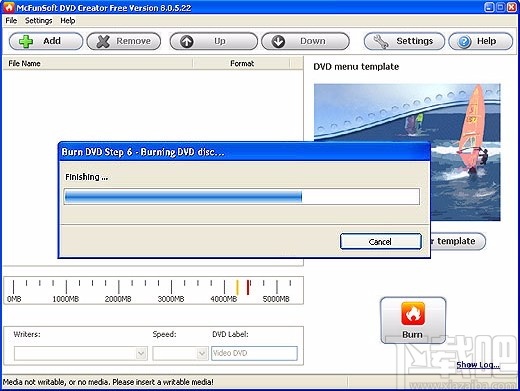Click the DVD Label input field
Screen dimensions: 520x391
point(254,353)
